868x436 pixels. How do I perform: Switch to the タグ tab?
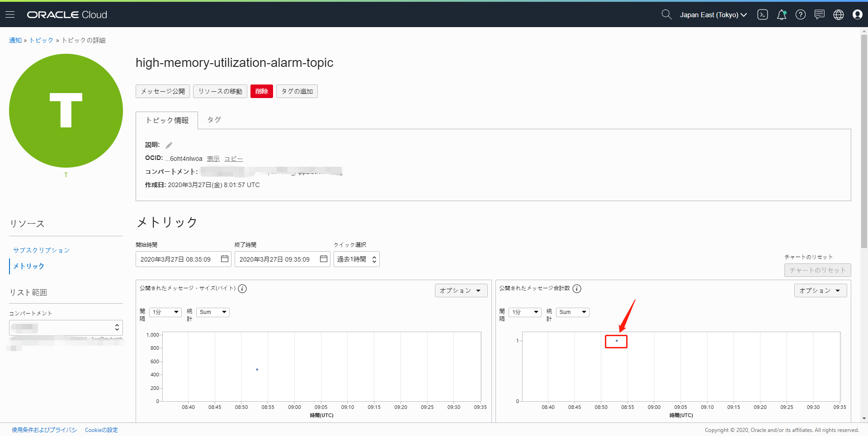coord(214,120)
